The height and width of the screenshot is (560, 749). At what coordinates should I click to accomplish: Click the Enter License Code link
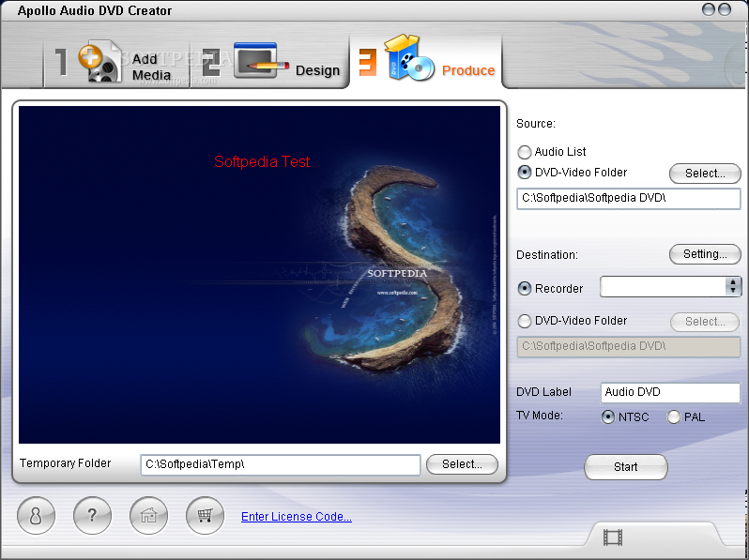click(x=297, y=517)
